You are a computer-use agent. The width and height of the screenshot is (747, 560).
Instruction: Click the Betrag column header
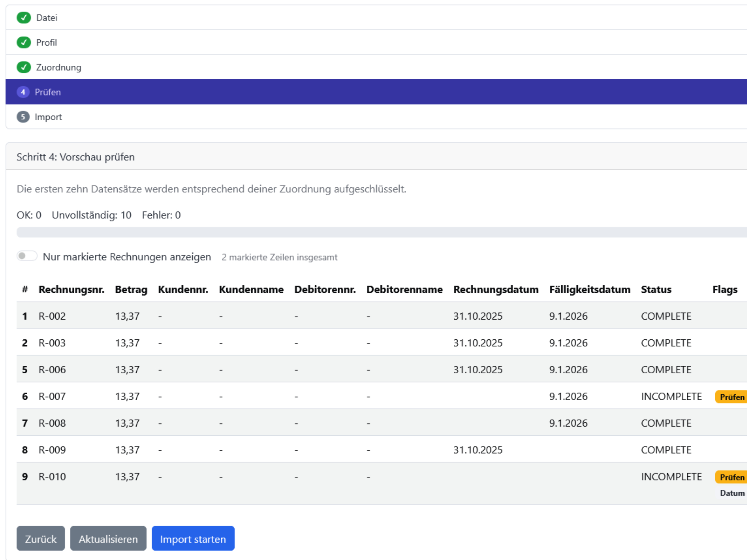click(131, 289)
